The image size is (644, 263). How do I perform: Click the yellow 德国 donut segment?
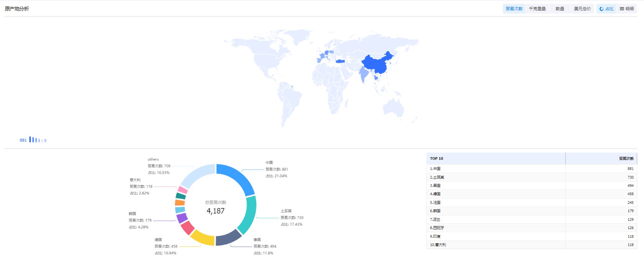[202, 238]
